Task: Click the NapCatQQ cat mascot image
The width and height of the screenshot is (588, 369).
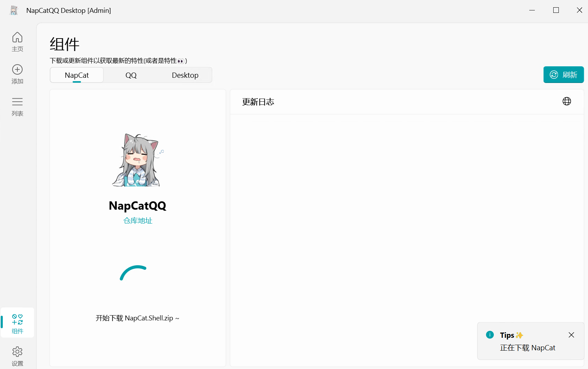Action: (138, 160)
